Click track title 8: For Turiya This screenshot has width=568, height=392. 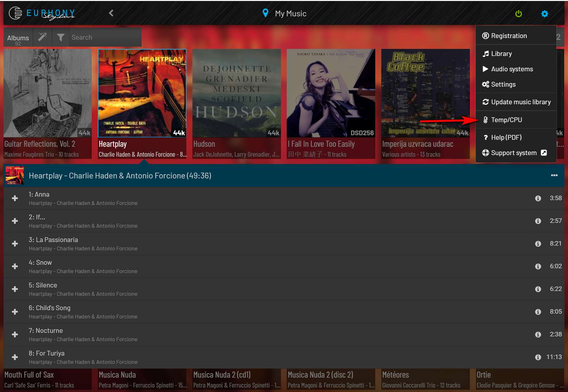(x=47, y=353)
